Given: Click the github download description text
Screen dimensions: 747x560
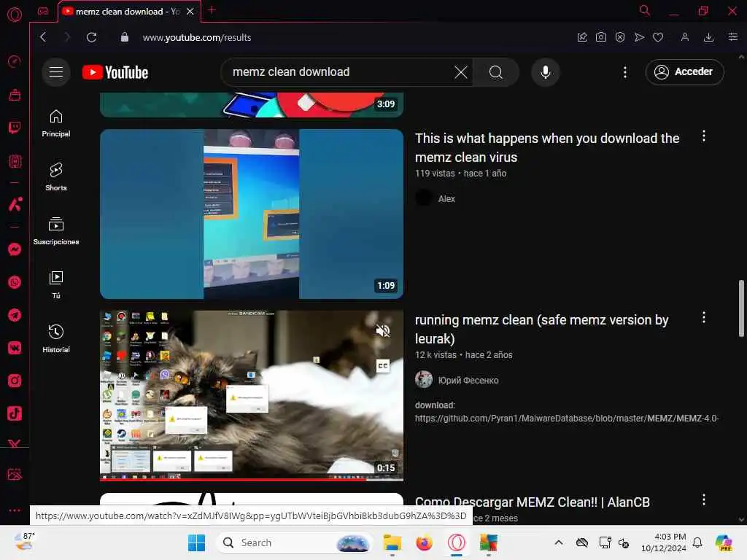Looking at the screenshot, I should pos(566,412).
